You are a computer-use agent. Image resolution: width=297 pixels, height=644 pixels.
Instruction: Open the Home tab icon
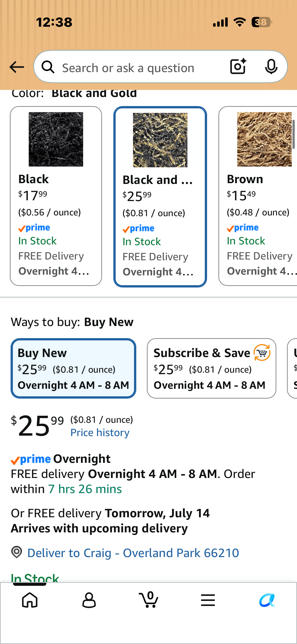pyautogui.click(x=30, y=600)
